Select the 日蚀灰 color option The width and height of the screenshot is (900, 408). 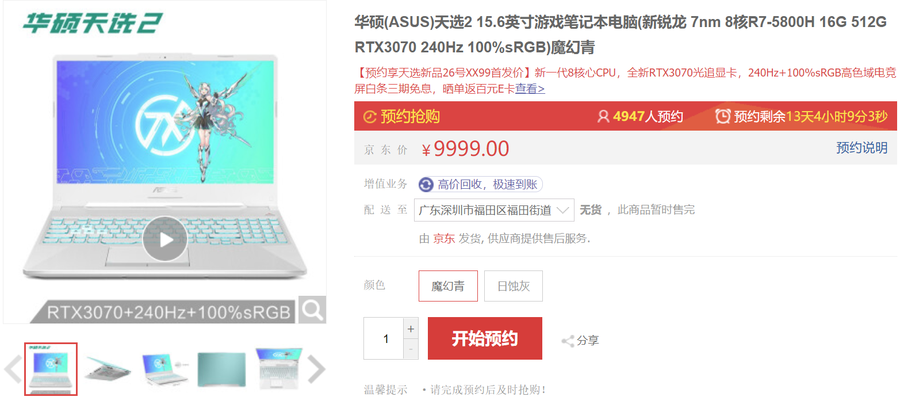coord(513,286)
